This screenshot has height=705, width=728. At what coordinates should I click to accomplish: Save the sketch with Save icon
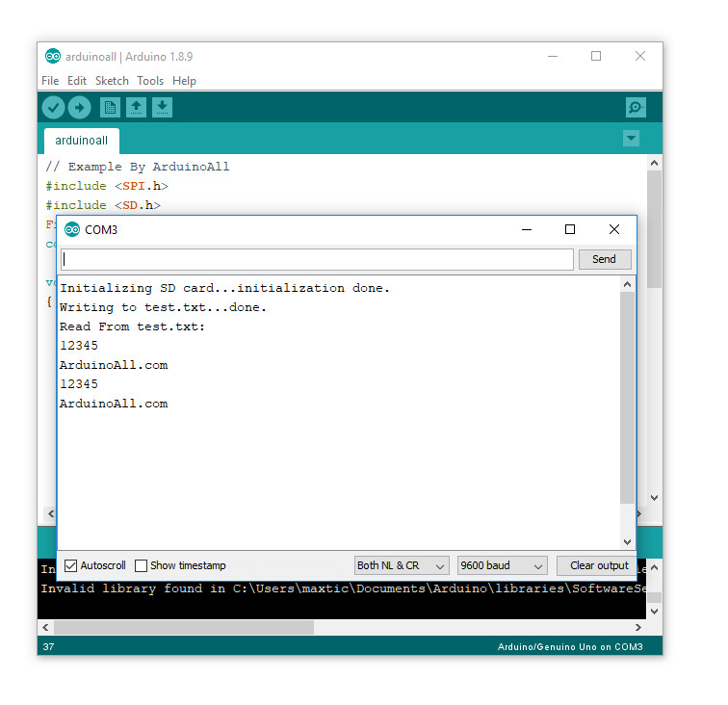coord(162,108)
